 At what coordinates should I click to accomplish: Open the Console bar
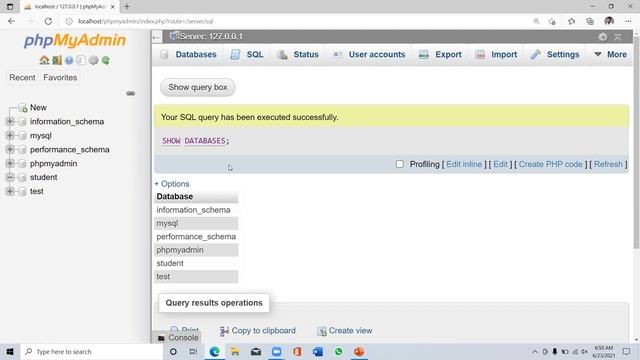[178, 338]
